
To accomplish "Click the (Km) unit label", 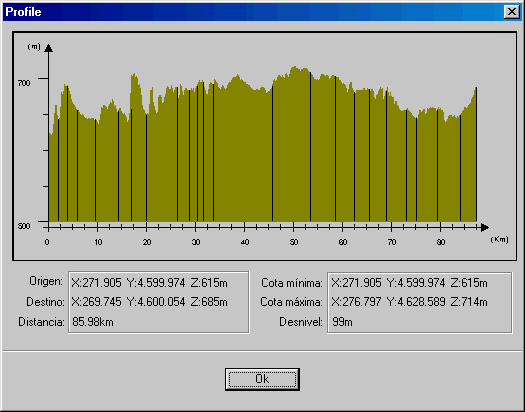I will tap(499, 240).
